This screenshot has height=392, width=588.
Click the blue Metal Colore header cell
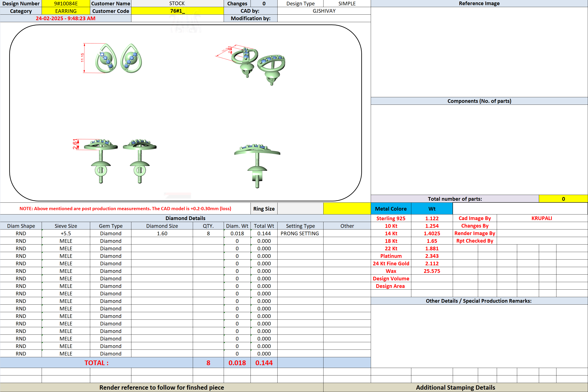pos(391,208)
